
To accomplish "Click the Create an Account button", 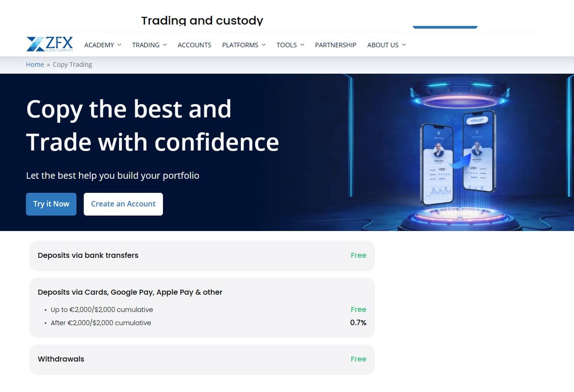I will (x=123, y=204).
